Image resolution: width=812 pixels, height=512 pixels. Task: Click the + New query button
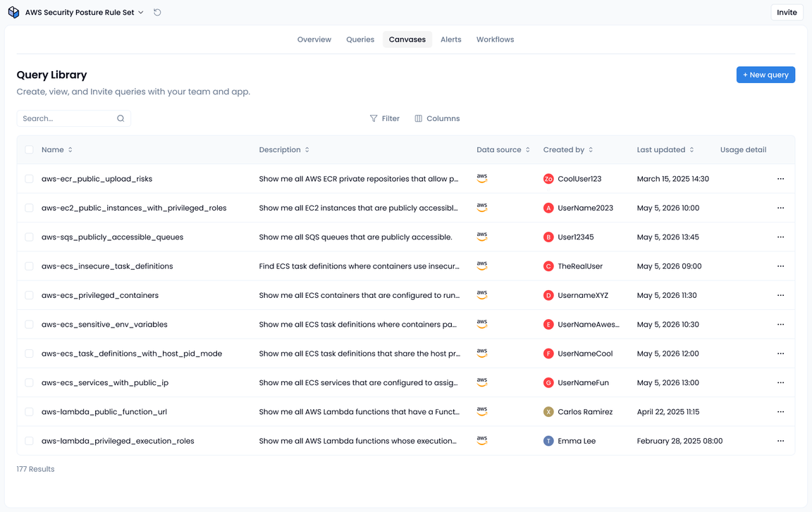[x=765, y=75]
